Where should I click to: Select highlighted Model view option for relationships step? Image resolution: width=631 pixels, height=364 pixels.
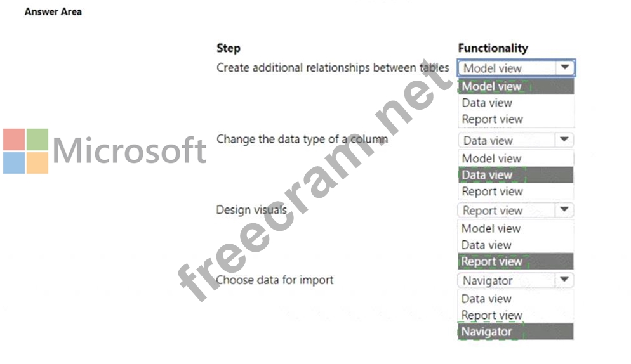pos(491,86)
